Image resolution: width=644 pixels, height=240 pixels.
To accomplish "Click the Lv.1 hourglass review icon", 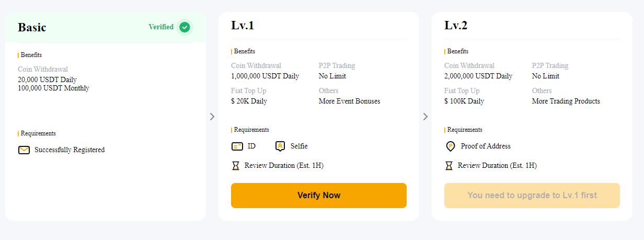I will 235,166.
